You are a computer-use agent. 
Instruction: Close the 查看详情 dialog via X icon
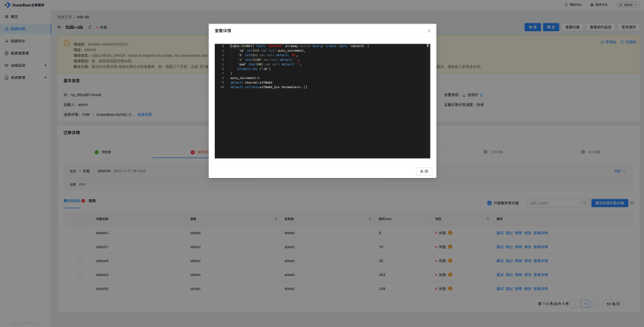pyautogui.click(x=429, y=31)
